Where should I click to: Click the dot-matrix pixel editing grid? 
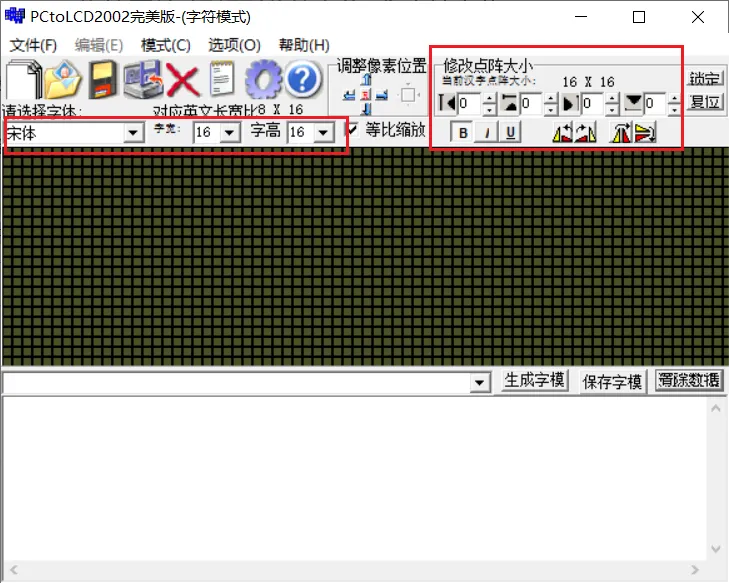pos(365,257)
